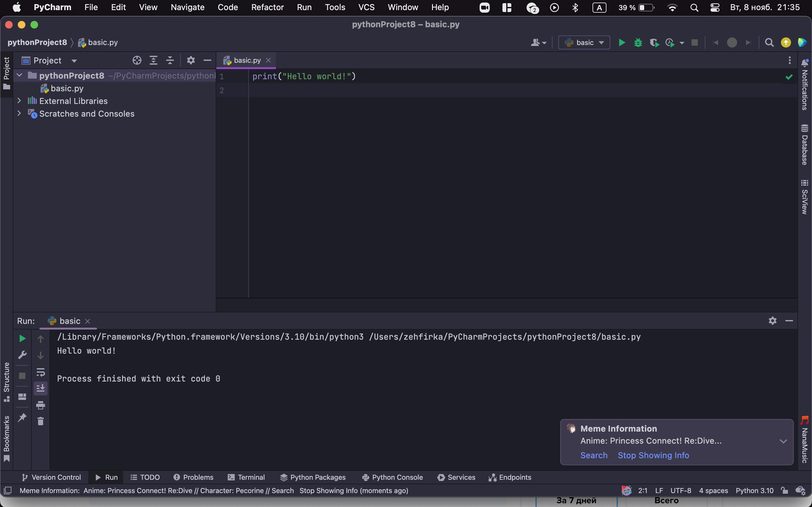The width and height of the screenshot is (812, 507).
Task: Click Search link in Meme Information popup
Action: (x=593, y=455)
